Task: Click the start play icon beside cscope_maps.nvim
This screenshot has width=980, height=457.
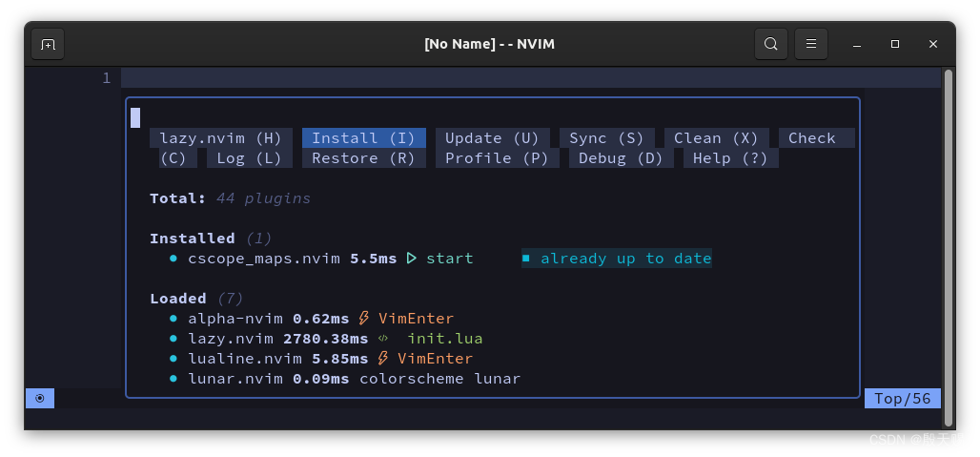Action: [411, 259]
